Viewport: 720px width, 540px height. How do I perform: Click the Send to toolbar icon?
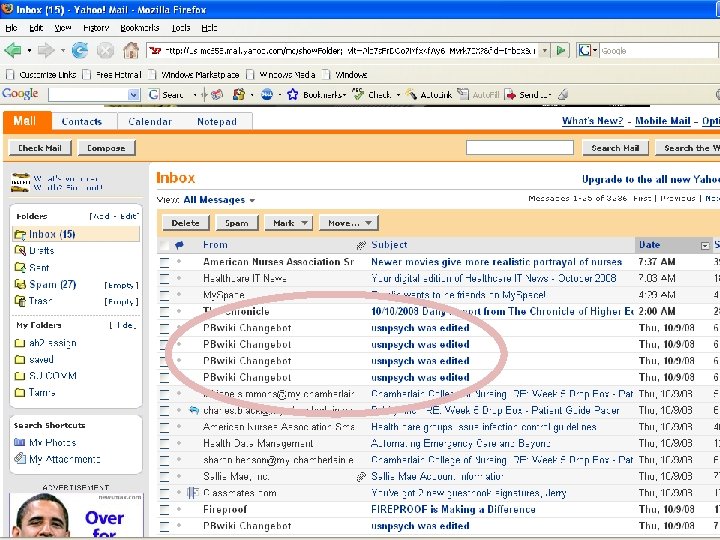[510, 95]
